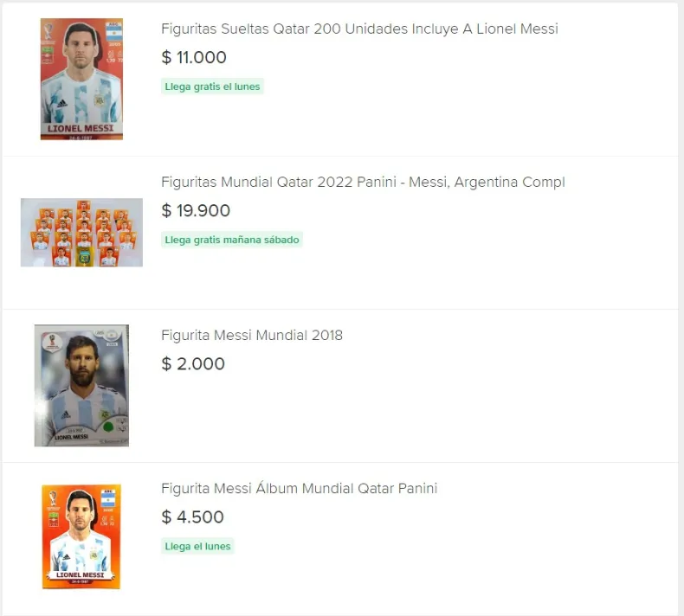Click the trophy emblem on the orange Panini sticker
Viewport: 684px width, 616px height.
pos(52,499)
